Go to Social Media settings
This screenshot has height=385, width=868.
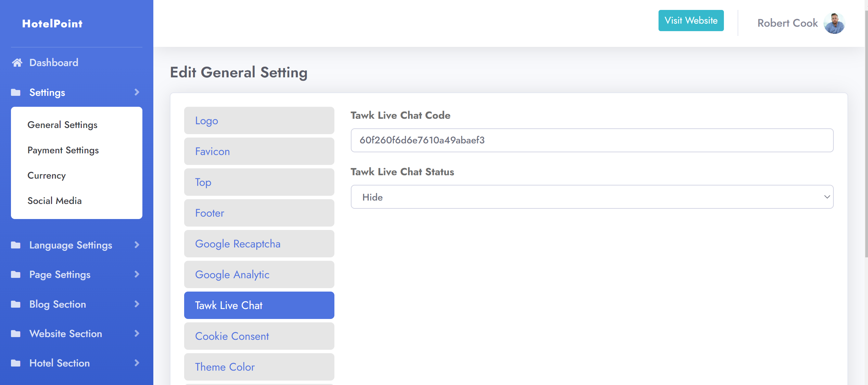54,201
